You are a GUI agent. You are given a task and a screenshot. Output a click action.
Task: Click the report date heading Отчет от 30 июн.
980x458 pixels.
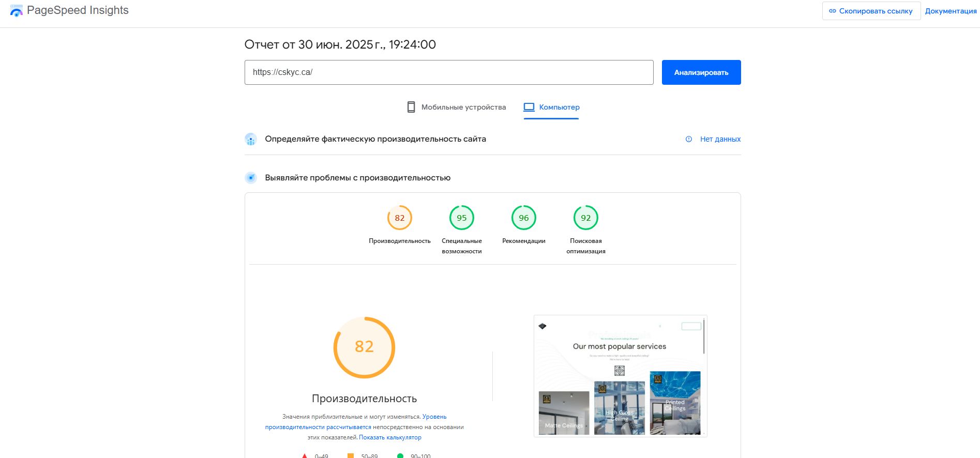point(340,44)
